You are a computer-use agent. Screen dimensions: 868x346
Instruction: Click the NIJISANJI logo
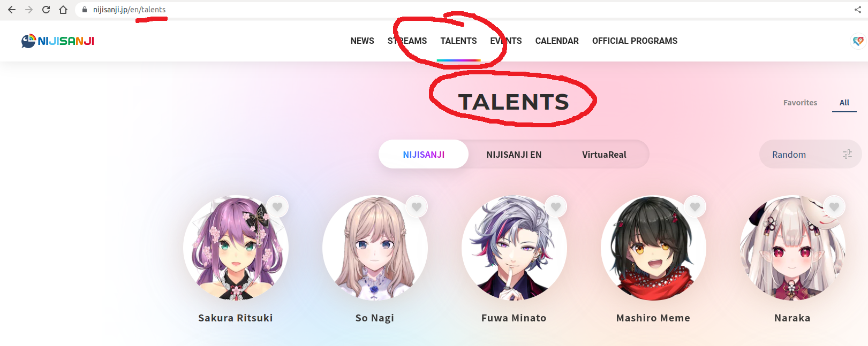click(x=58, y=41)
